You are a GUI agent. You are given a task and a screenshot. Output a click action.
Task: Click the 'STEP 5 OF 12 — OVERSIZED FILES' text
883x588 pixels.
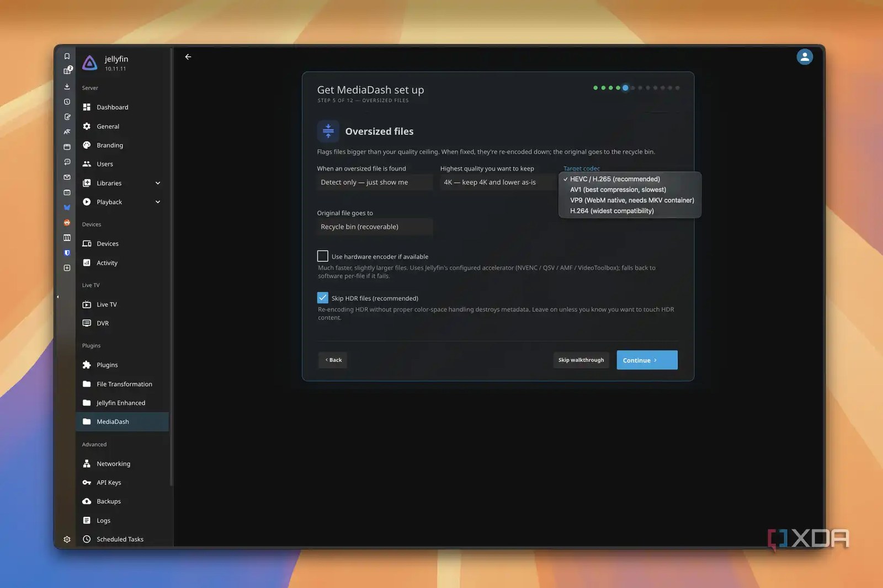[363, 100]
